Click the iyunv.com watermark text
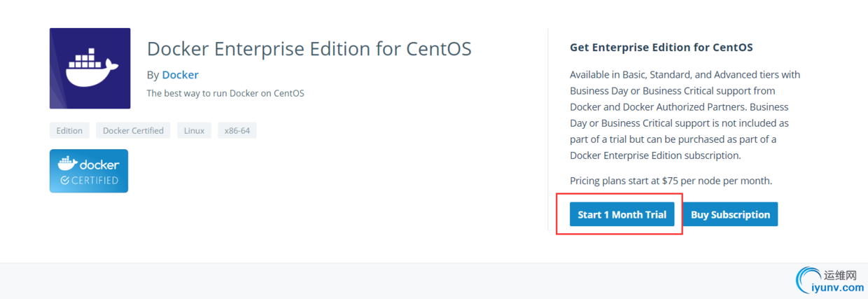868x299 pixels. 837,287
